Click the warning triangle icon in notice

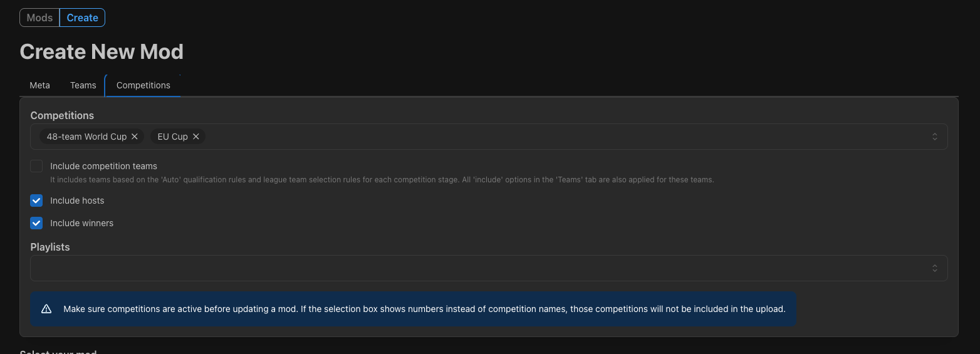pos(46,309)
